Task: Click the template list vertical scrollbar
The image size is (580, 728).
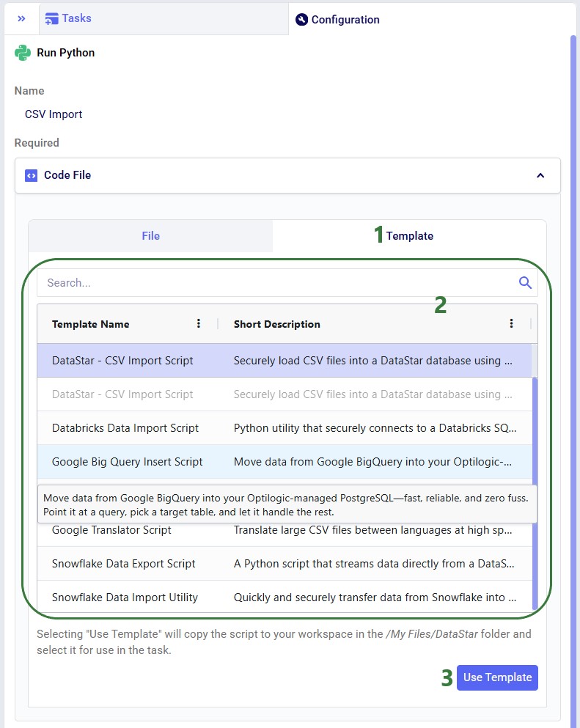Action: click(535, 493)
